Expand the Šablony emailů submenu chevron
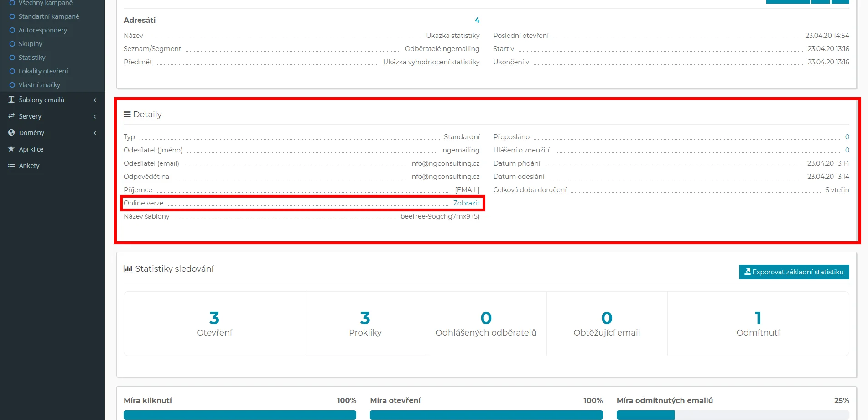The width and height of the screenshot is (868, 420). pos(95,100)
